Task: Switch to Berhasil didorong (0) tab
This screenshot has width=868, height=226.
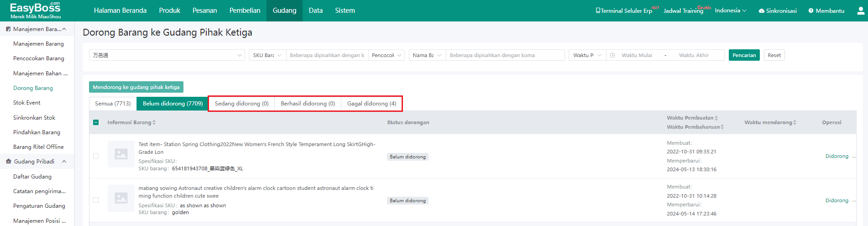Action: [308, 104]
